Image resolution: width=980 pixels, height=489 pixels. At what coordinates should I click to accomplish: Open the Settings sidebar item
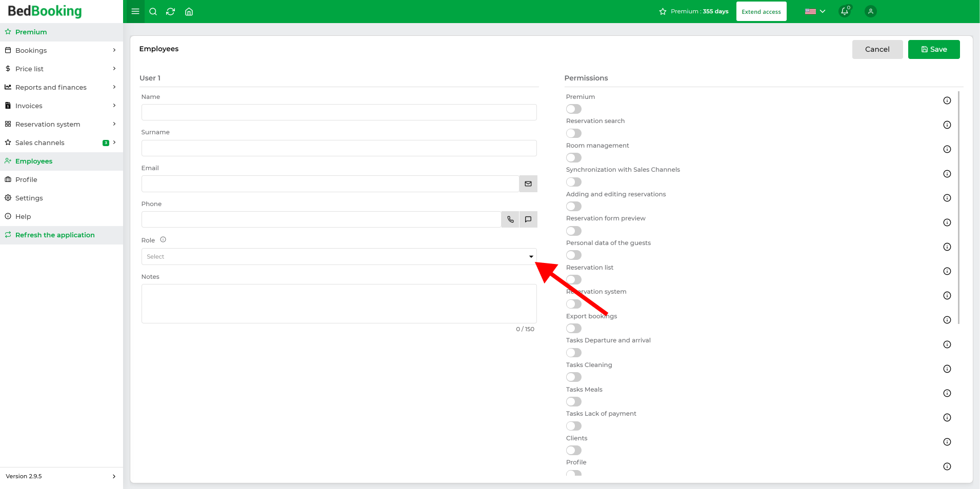click(x=62, y=198)
